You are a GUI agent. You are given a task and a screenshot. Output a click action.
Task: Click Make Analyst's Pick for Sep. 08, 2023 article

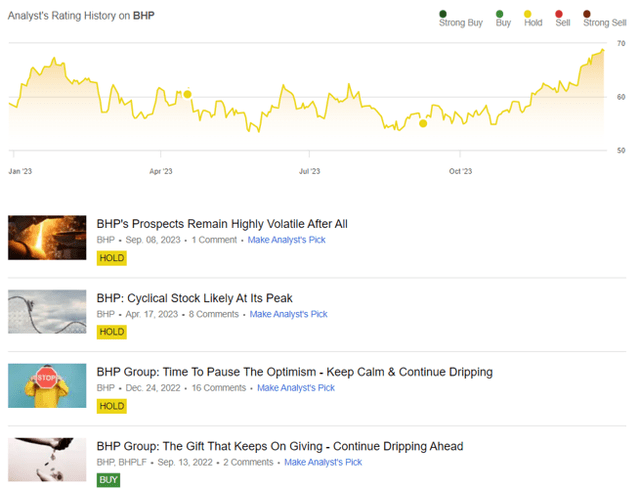(286, 240)
